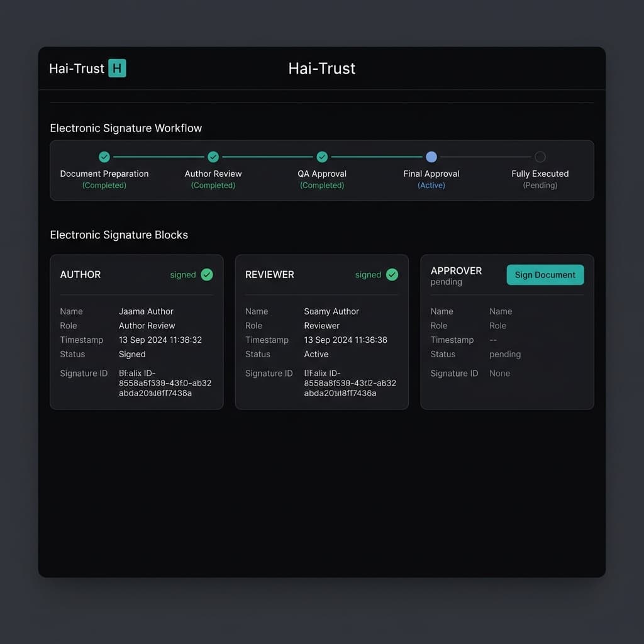Click the 'Electronic Signature Workflow' heading

(126, 128)
